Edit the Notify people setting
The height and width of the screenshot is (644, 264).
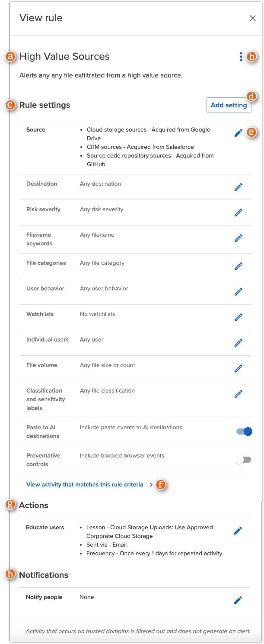click(238, 600)
